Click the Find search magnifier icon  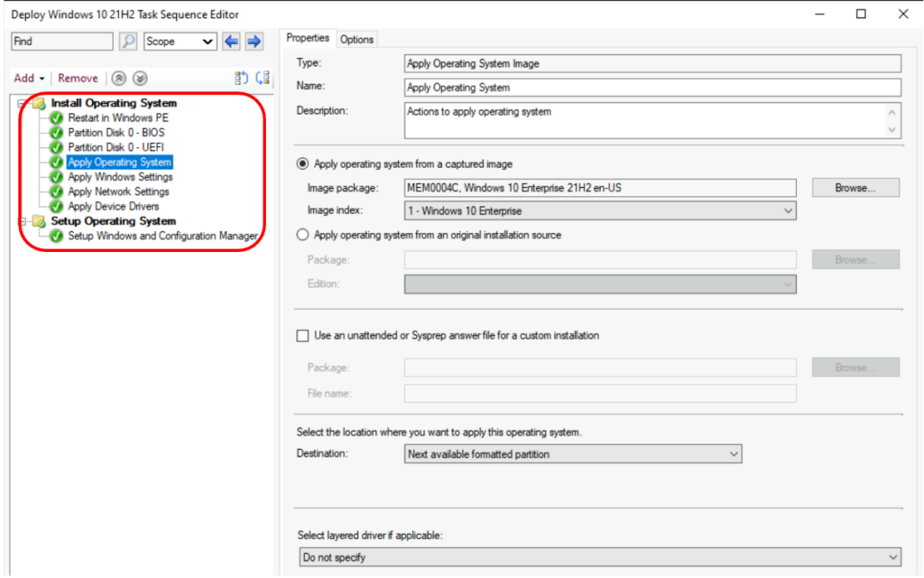128,42
